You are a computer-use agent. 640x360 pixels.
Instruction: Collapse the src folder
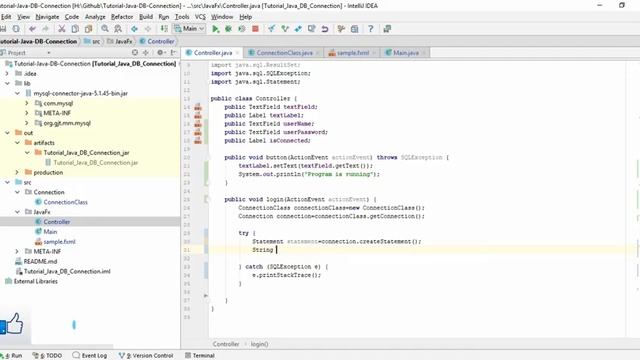click(7, 182)
